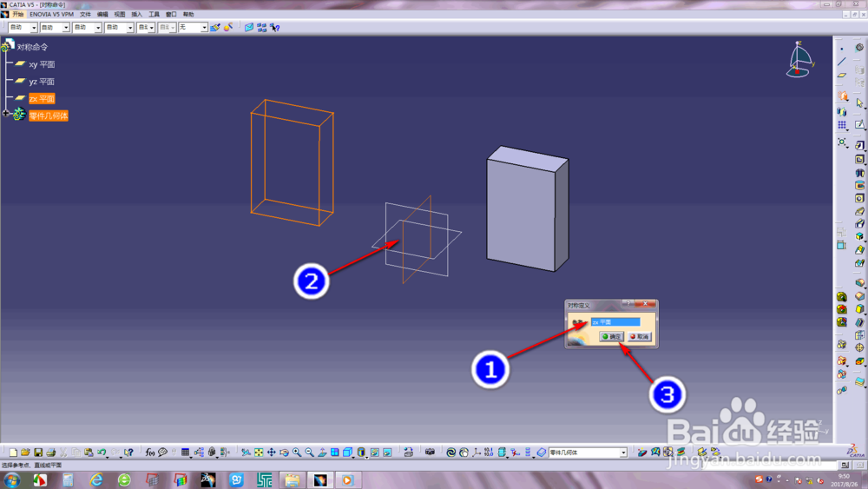Select the Normal View icon

point(322,453)
